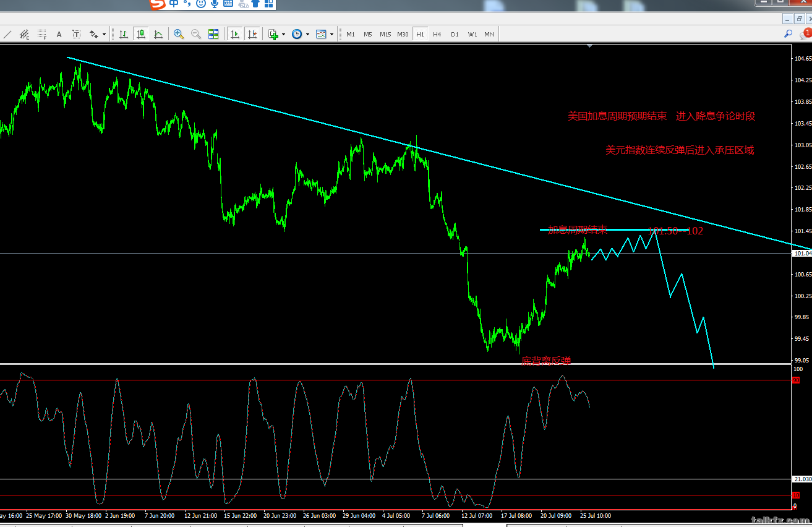Click the '26 Jun 03:00' time label
812x527 pixels.
click(320, 515)
